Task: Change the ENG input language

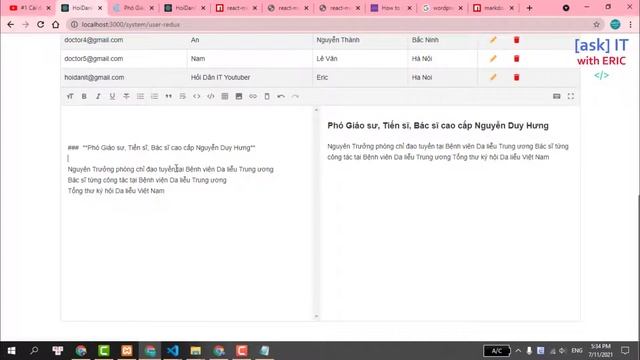Action: point(576,351)
